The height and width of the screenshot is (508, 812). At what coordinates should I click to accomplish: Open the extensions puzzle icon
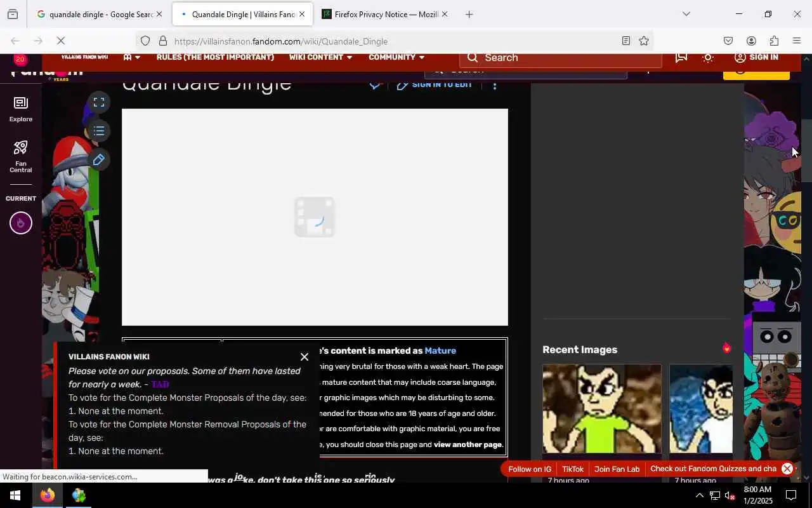(x=774, y=41)
